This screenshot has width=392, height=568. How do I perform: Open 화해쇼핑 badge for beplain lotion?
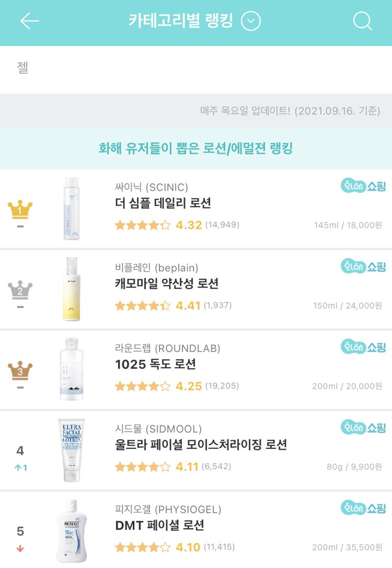tap(363, 267)
